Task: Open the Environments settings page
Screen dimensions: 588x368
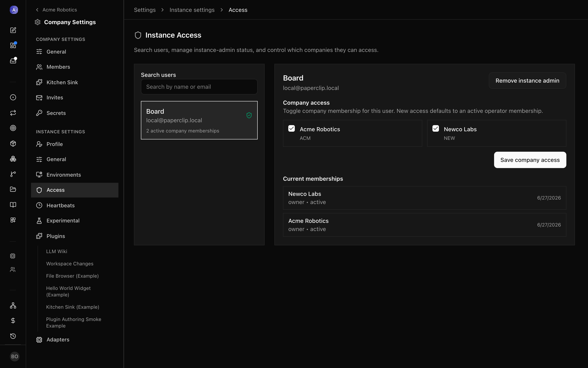Action: 75,175
